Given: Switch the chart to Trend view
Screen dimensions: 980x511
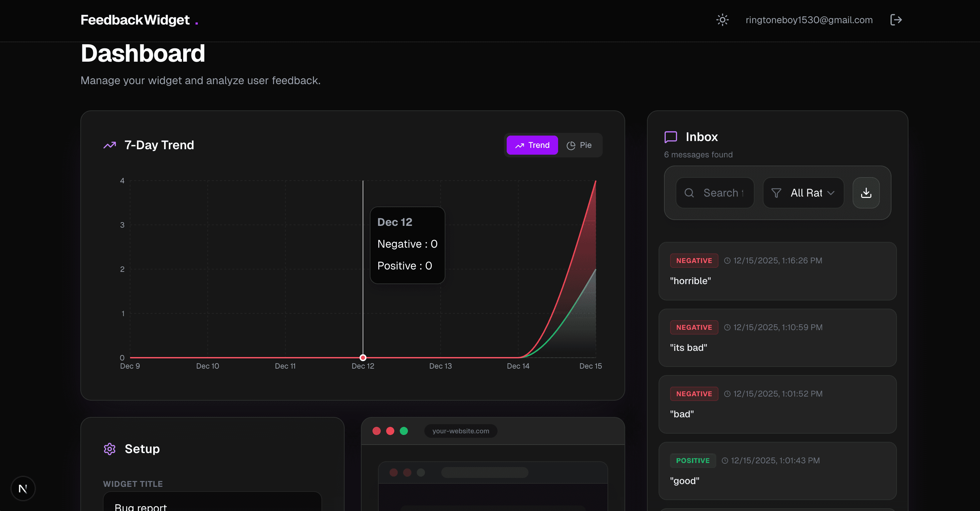Looking at the screenshot, I should click(x=532, y=145).
